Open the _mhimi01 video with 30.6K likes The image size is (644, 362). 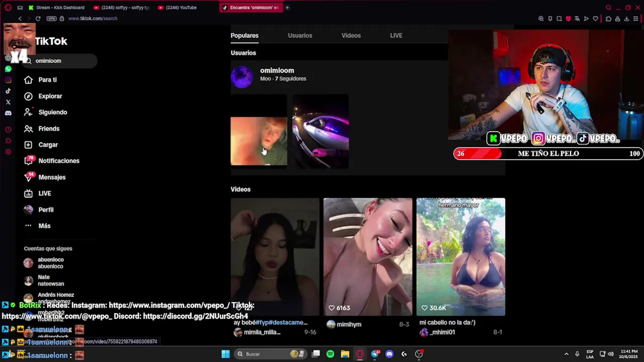click(x=461, y=257)
